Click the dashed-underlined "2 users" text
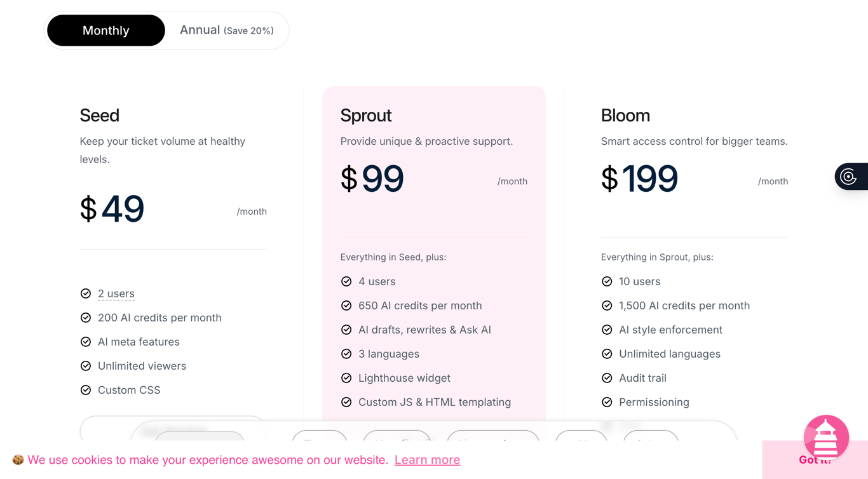The image size is (868, 479). click(x=116, y=293)
